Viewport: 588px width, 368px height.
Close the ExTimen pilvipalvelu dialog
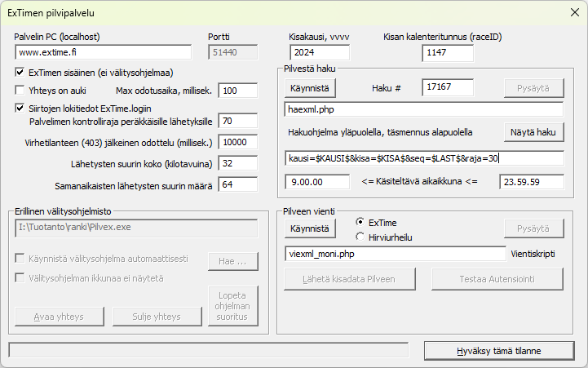click(x=568, y=13)
